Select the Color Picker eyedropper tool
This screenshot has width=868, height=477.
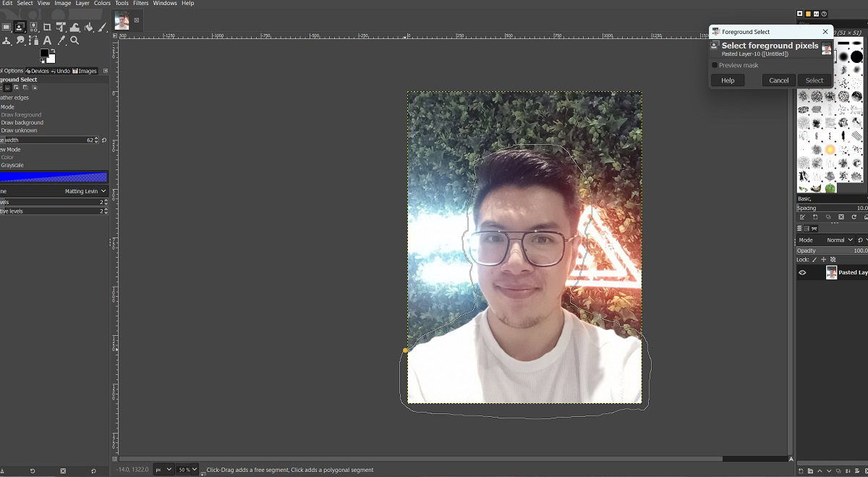(61, 41)
